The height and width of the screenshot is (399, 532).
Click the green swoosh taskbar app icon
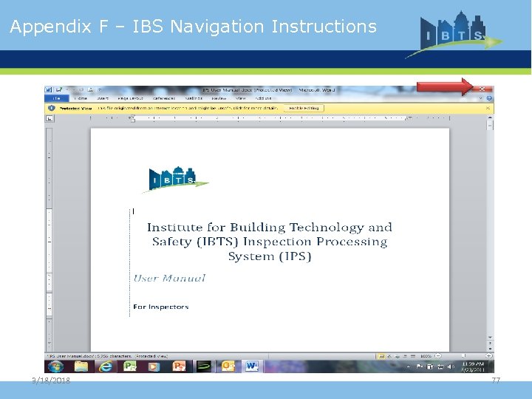click(204, 366)
